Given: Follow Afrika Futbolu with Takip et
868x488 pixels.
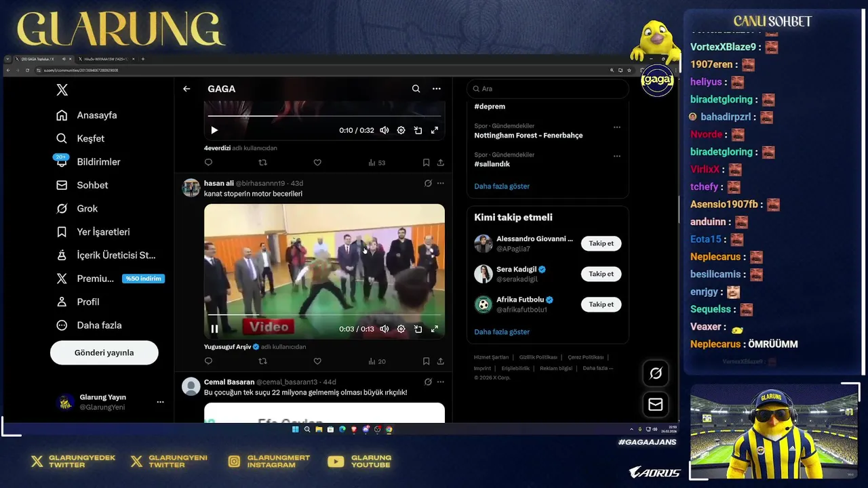Looking at the screenshot, I should click(601, 304).
